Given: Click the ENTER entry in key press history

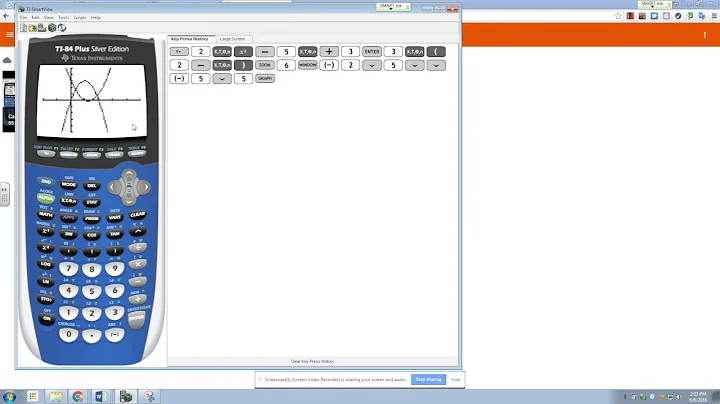Looking at the screenshot, I should click(x=372, y=52).
